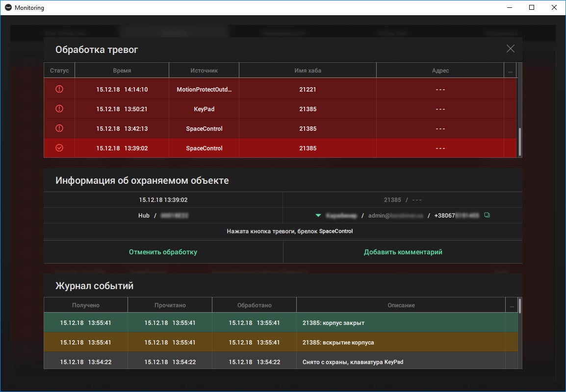Click the exclamation status icon on KeyPad alarm
The height and width of the screenshot is (392, 566).
(59, 109)
